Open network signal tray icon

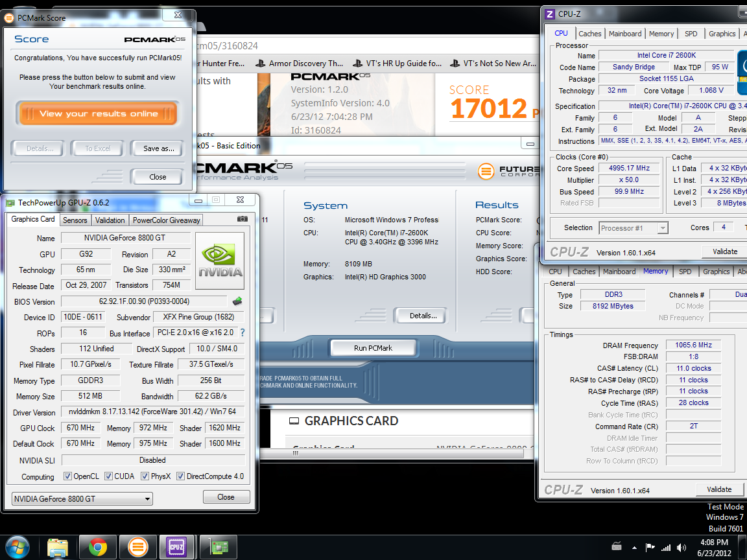(x=666, y=548)
